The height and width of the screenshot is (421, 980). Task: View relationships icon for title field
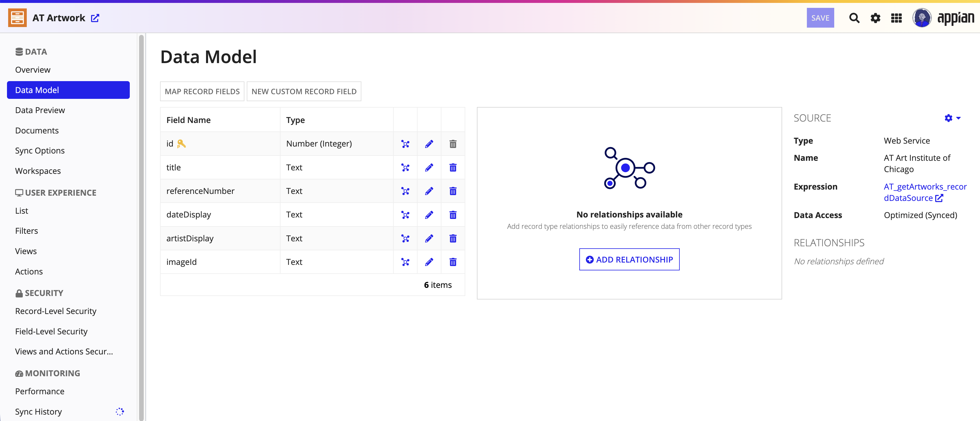pyautogui.click(x=405, y=167)
